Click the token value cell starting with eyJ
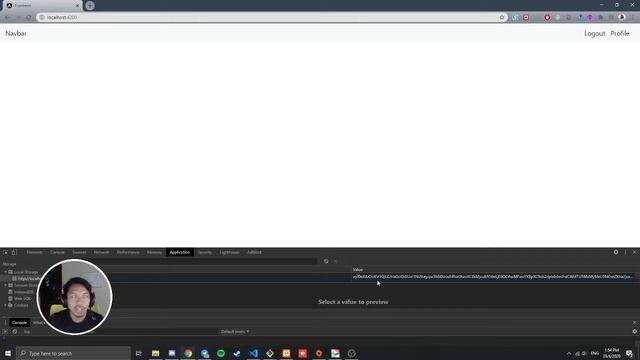This screenshot has width=640, height=360. coord(493,277)
